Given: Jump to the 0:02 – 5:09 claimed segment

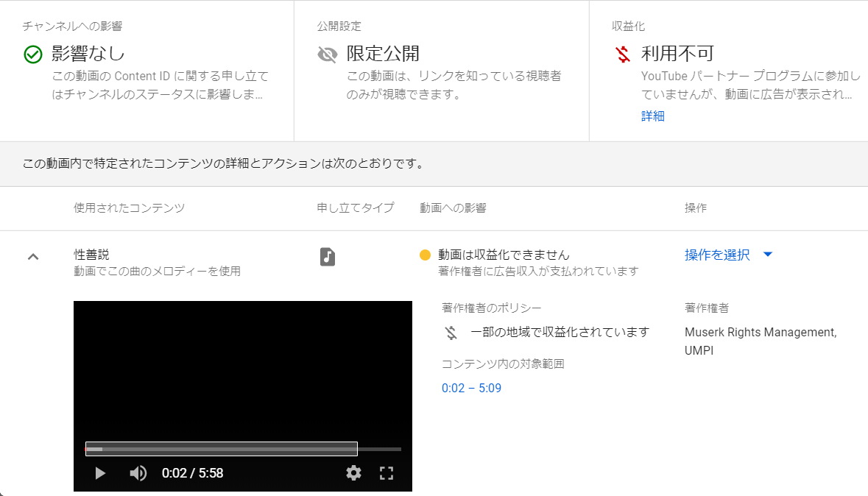Looking at the screenshot, I should coord(471,388).
